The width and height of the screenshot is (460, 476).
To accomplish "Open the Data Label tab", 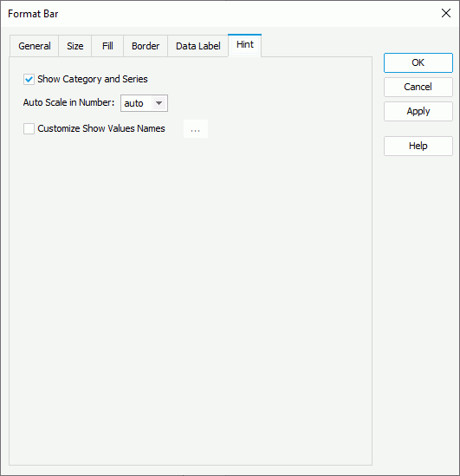I will click(198, 46).
